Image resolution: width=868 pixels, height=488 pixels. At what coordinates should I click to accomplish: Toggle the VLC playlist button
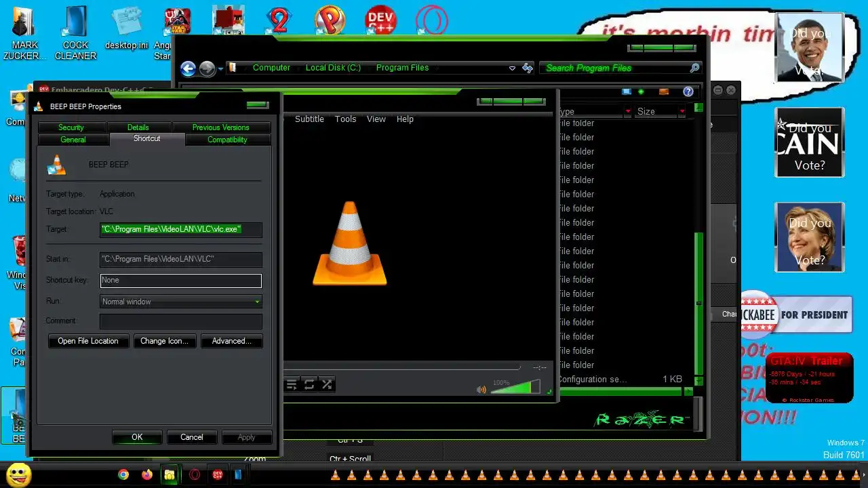click(292, 384)
